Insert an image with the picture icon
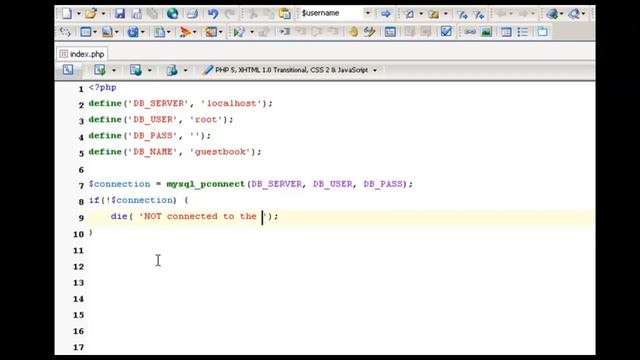 [x=486, y=32]
